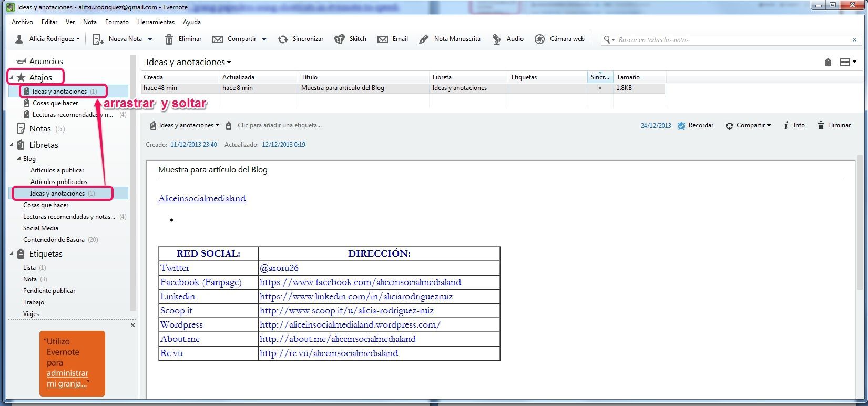The width and height of the screenshot is (868, 406).
Task: Collapse the Libretas section
Action: (12, 145)
